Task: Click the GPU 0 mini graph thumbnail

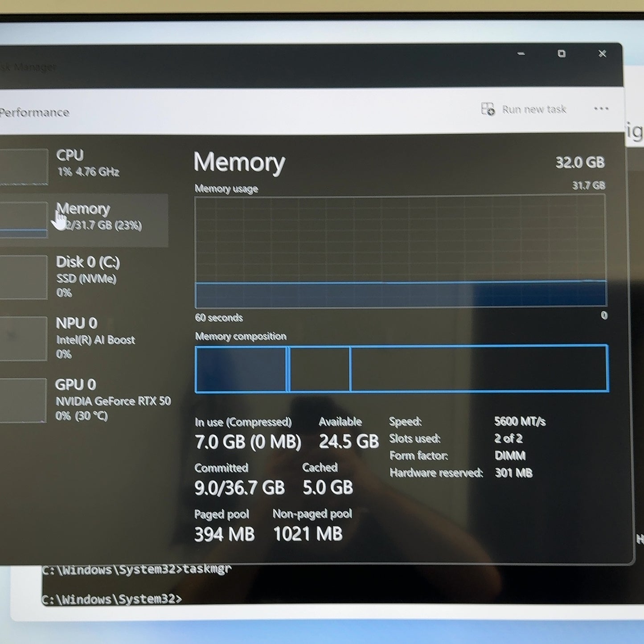Action: click(23, 400)
